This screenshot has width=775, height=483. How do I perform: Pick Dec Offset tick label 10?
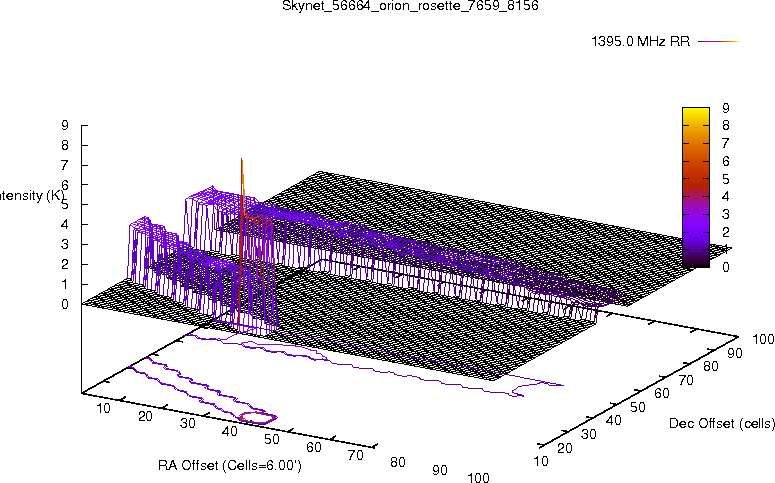541,462
